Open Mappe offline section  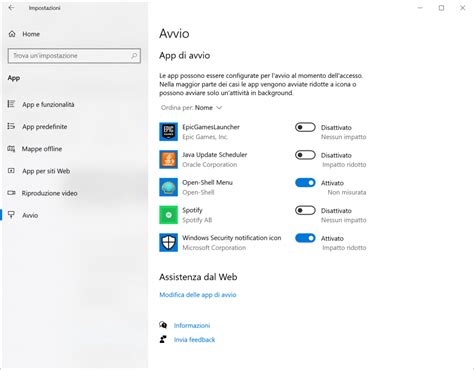coord(42,149)
